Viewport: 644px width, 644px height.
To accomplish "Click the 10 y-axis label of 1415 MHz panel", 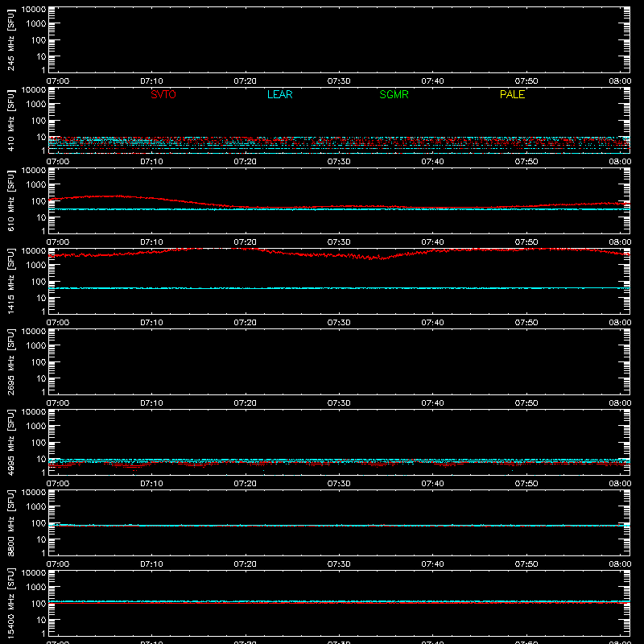I will coord(41,298).
